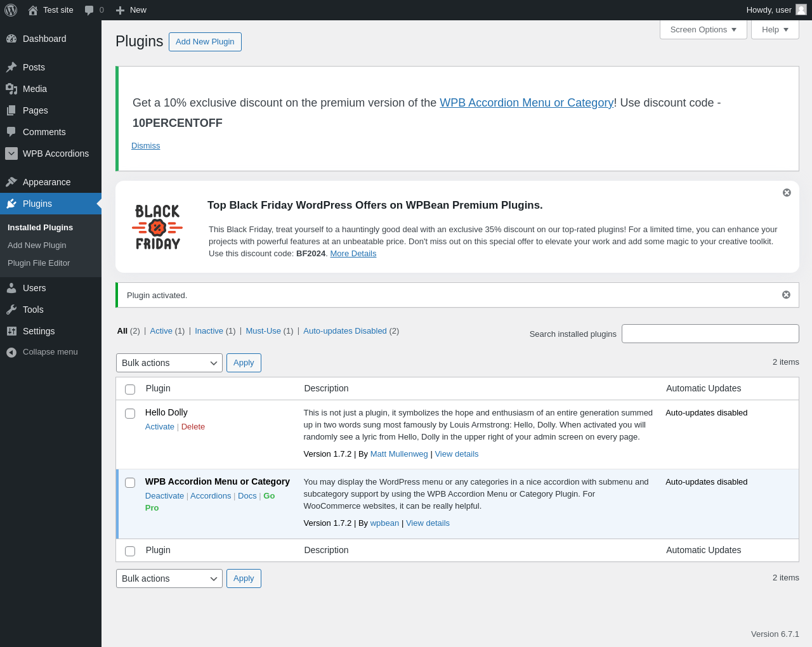Click the user avatar icon
This screenshot has height=647, width=812.
pos(801,10)
